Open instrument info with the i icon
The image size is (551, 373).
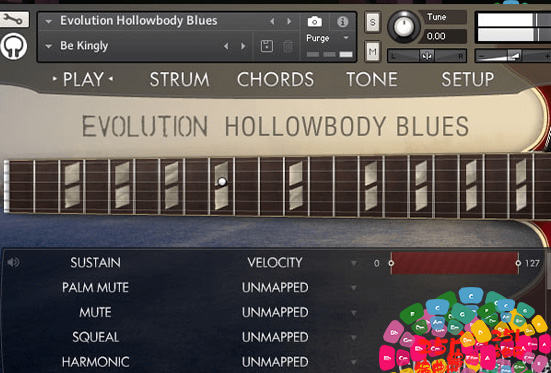tap(342, 22)
